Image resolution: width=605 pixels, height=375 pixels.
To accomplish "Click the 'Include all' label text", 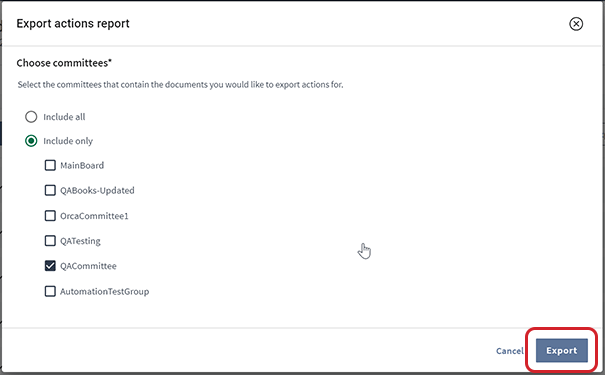I will (x=64, y=117).
